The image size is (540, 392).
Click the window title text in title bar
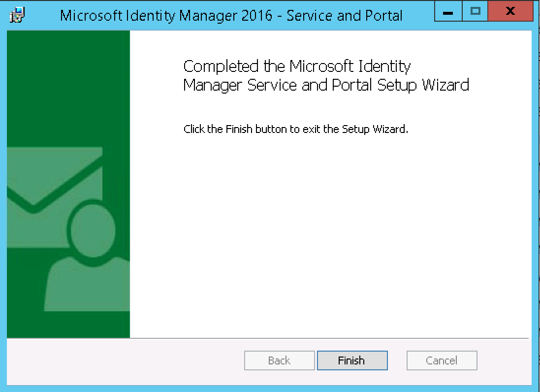pos(231,15)
